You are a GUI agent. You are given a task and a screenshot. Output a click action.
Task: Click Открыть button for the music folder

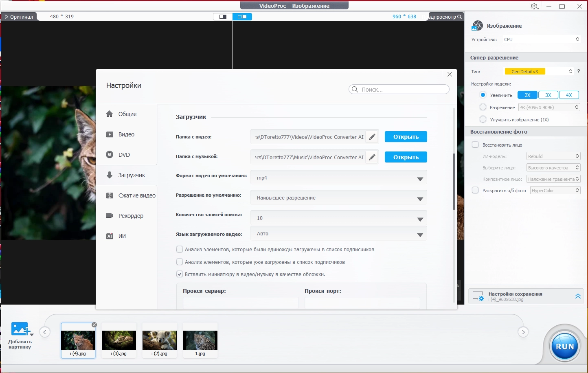(406, 157)
